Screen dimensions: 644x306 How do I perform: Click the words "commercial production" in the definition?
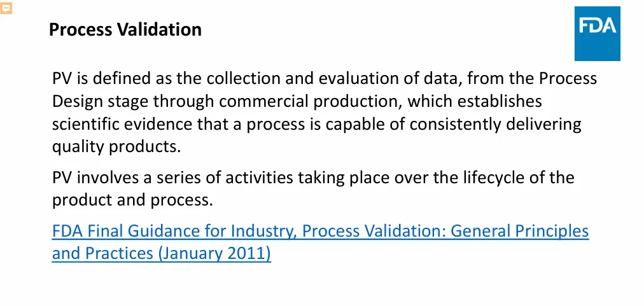click(311, 101)
